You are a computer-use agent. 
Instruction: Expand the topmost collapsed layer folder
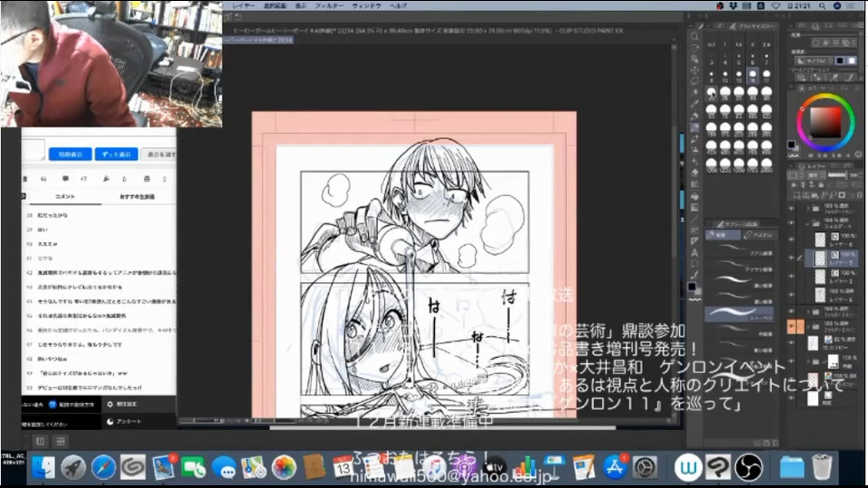807,209
